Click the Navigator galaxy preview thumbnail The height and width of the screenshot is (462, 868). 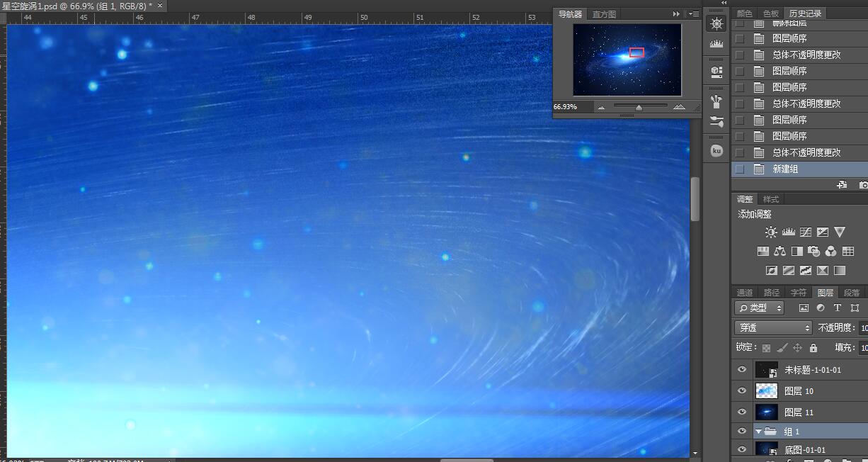pos(627,60)
